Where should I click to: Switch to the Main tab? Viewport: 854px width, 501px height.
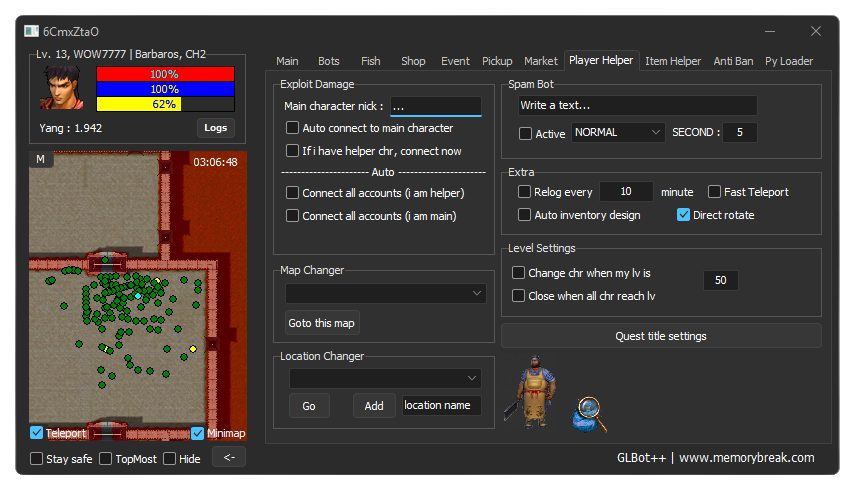(x=287, y=61)
